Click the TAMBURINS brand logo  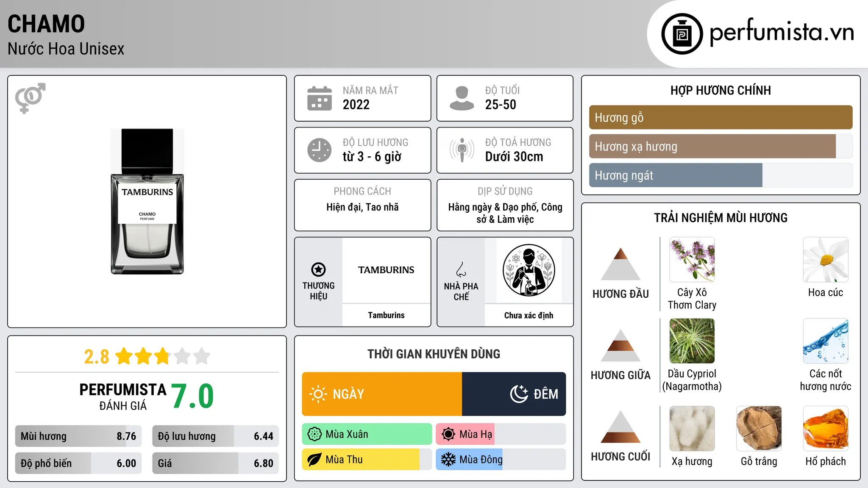click(x=386, y=270)
